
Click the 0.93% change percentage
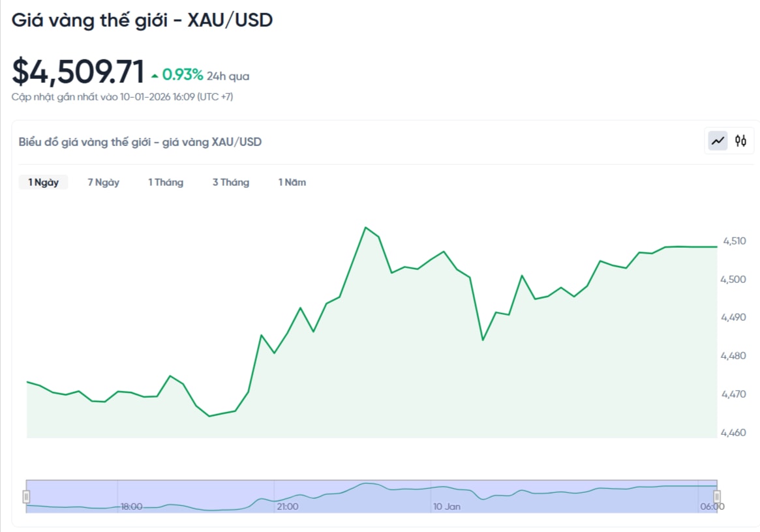pos(183,75)
